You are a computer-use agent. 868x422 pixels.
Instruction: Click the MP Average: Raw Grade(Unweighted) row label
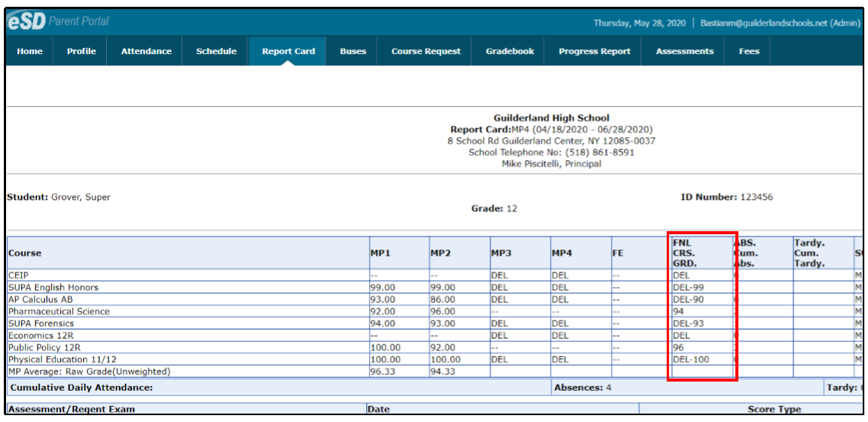[x=88, y=371]
